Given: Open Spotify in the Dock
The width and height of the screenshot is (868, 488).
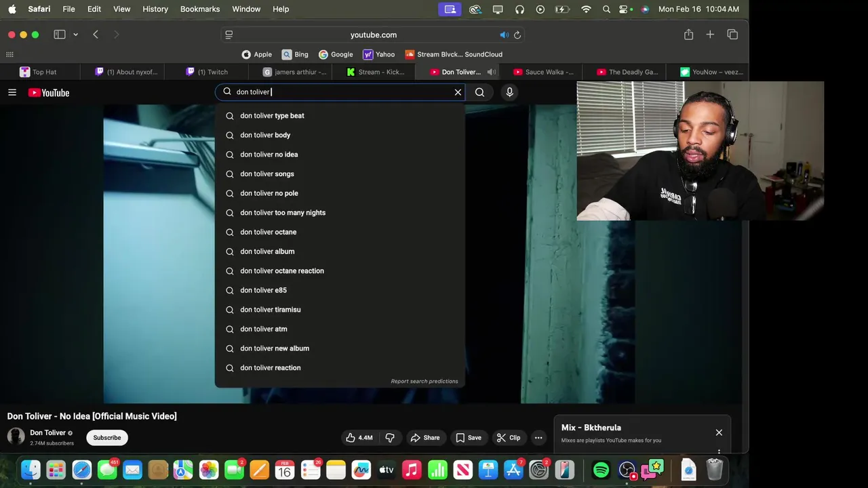Looking at the screenshot, I should click(601, 470).
